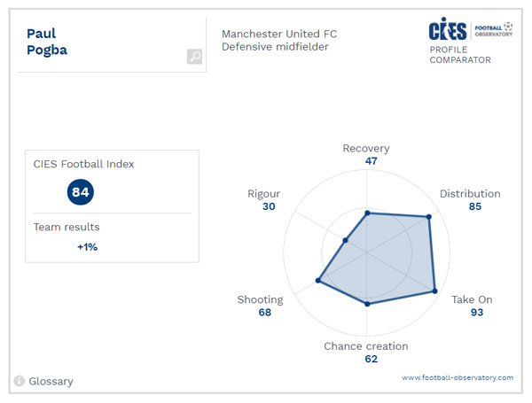This screenshot has height=403, width=532.
Task: Click the Manchester United FC club text
Action: [279, 34]
